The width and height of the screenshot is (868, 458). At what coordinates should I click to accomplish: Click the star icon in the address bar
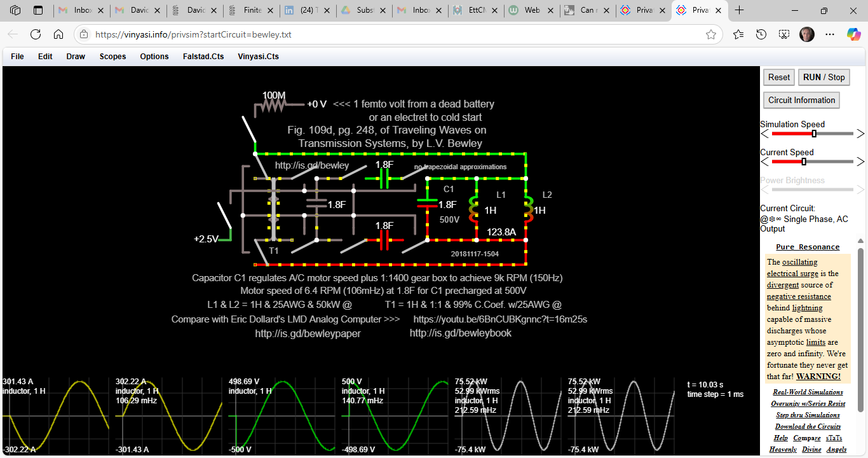[711, 34]
